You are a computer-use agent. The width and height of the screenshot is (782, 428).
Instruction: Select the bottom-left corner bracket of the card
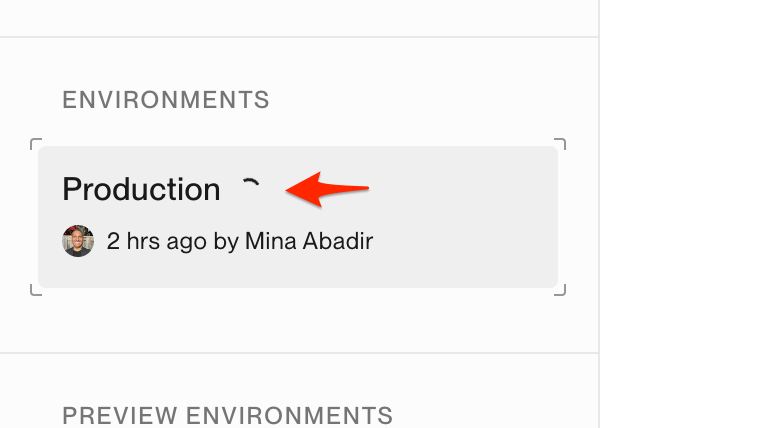(36, 290)
